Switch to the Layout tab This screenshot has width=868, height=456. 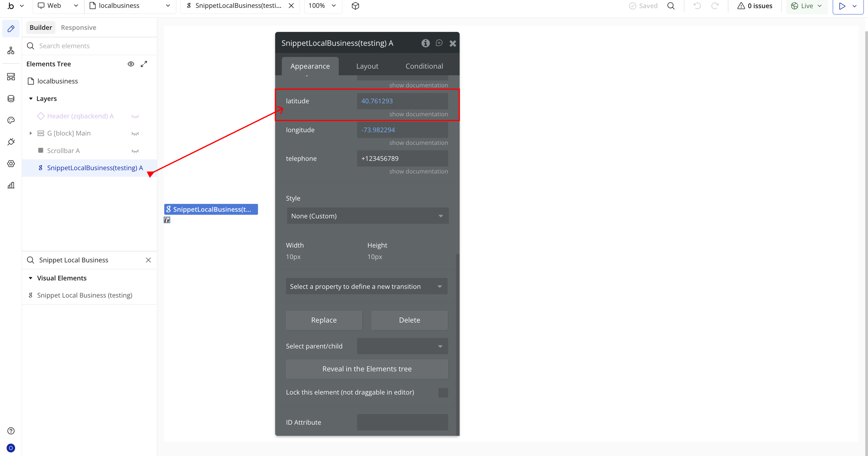pyautogui.click(x=367, y=66)
